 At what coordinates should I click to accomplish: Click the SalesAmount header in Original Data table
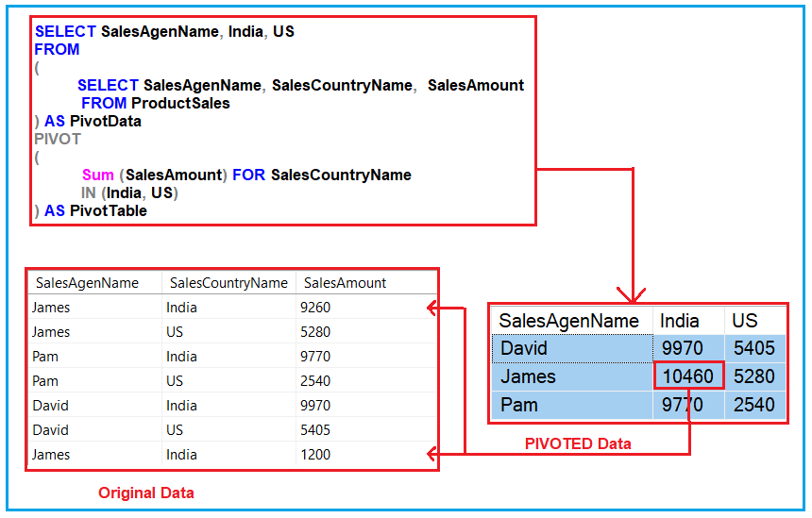point(345,283)
